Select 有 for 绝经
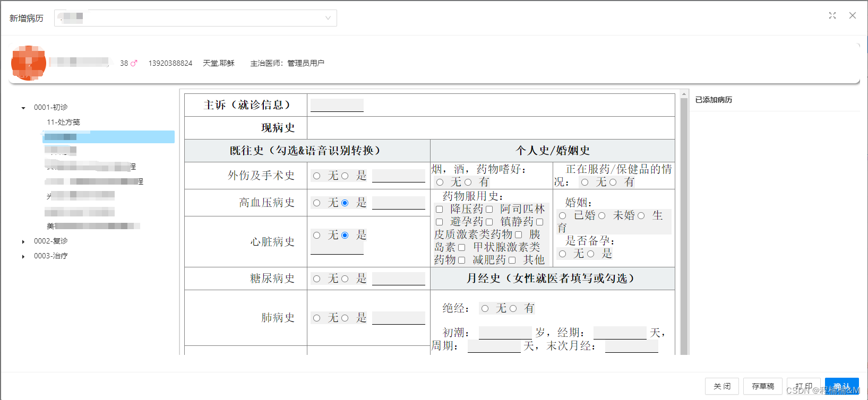868x400 pixels. tap(513, 308)
